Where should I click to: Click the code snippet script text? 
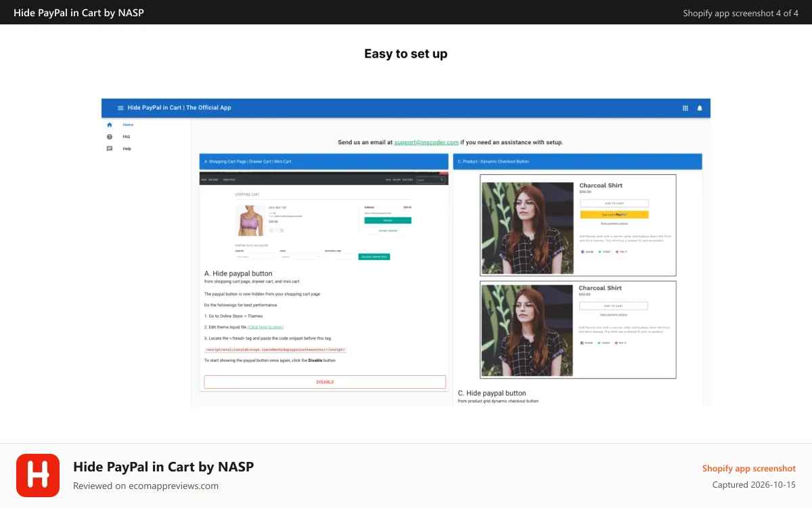275,350
